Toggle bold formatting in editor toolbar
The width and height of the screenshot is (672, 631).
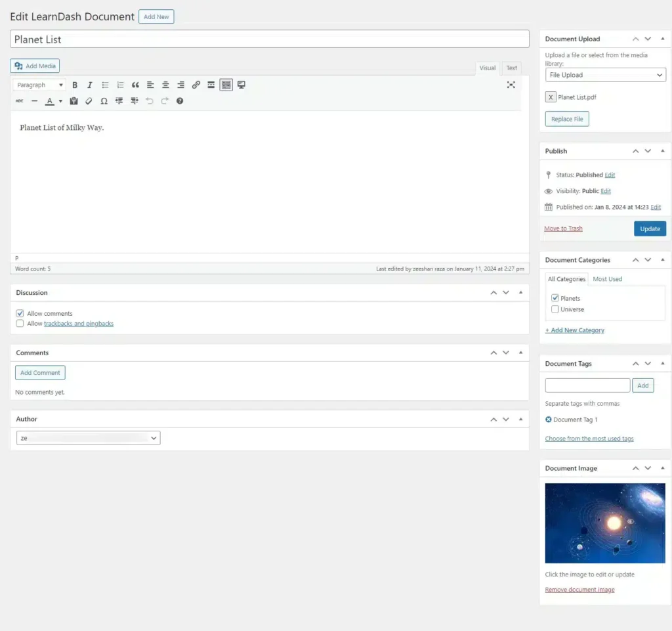[x=75, y=85]
